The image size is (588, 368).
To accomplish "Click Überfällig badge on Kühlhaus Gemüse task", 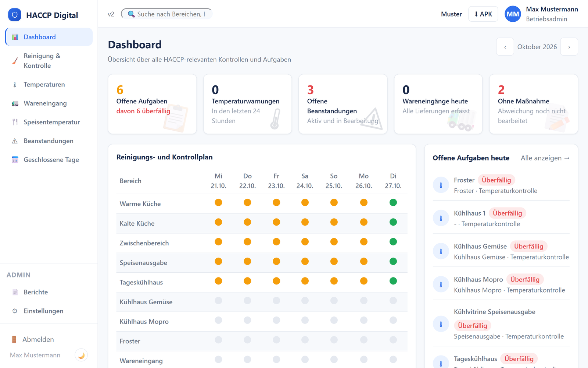I will 529,246.
